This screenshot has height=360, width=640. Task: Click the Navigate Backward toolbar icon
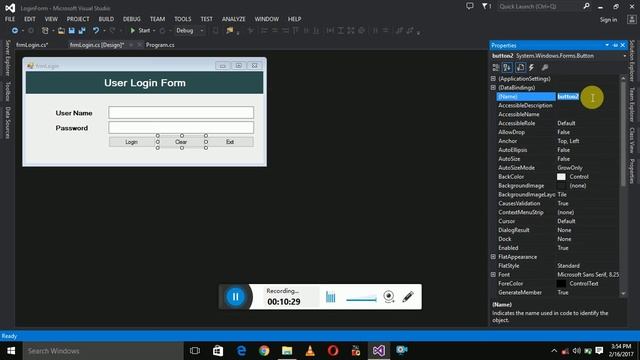[15, 31]
